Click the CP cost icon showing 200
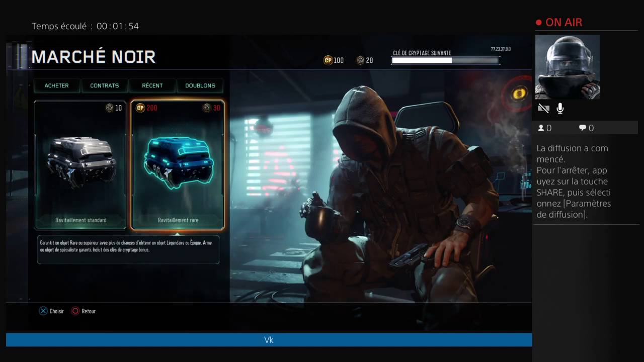644x362 pixels. point(140,108)
